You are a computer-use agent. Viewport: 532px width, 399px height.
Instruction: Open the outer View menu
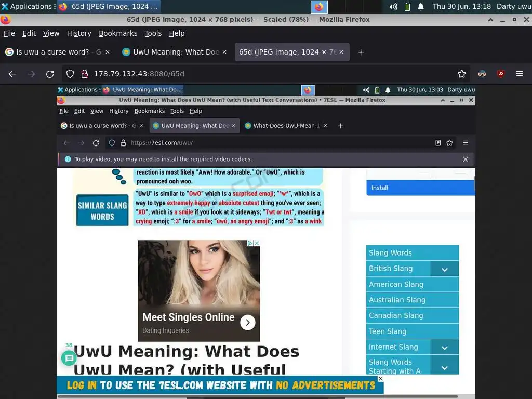tap(51, 33)
